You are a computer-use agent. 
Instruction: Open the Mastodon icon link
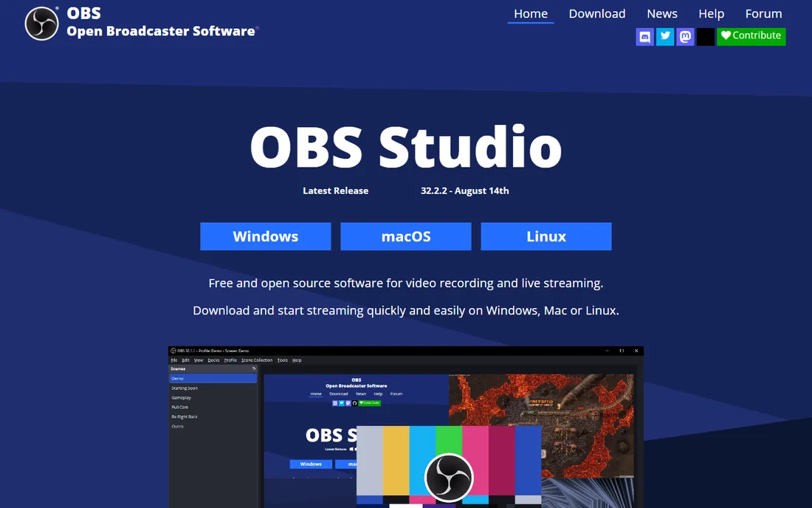point(685,36)
